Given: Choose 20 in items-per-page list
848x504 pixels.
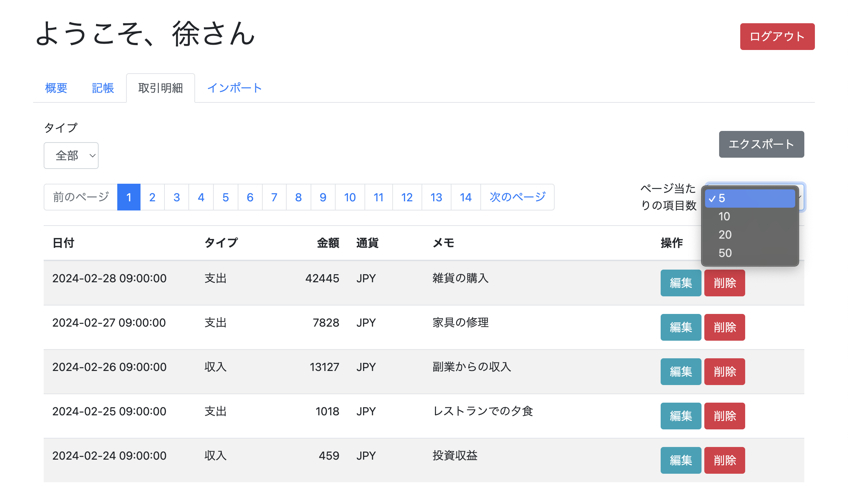Looking at the screenshot, I should tap(749, 235).
